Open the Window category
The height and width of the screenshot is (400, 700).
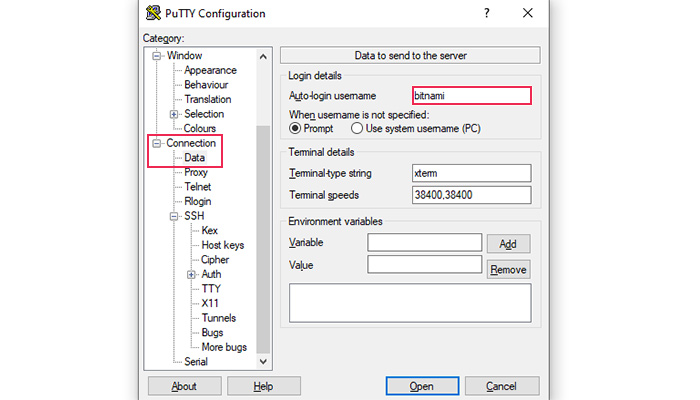184,55
